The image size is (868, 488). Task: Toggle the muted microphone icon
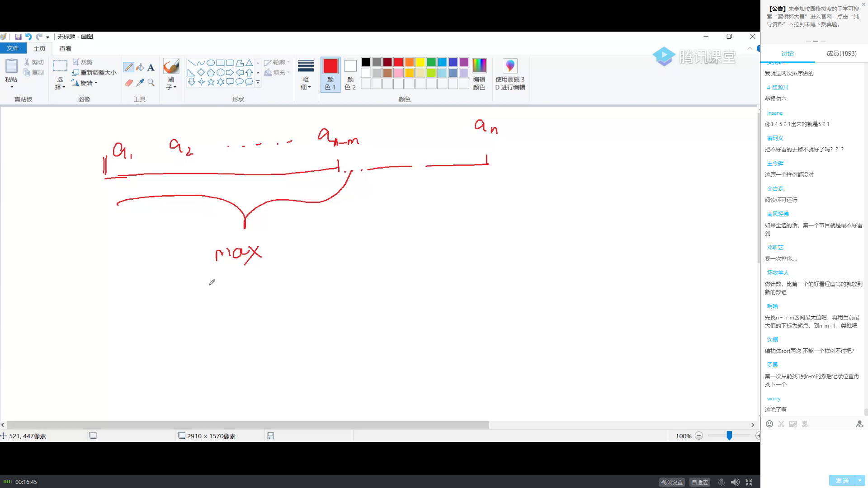pos(722,482)
